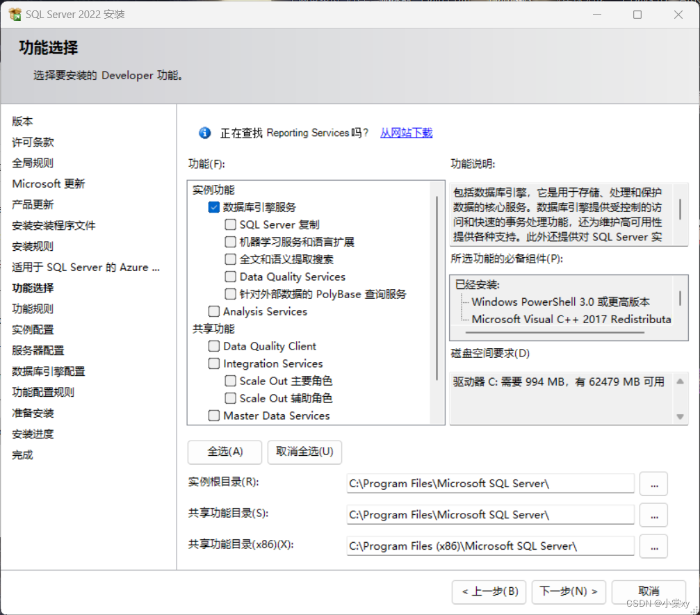Click the 共享功能目录(x86) path field
Screen dimensions: 700x615
point(490,546)
